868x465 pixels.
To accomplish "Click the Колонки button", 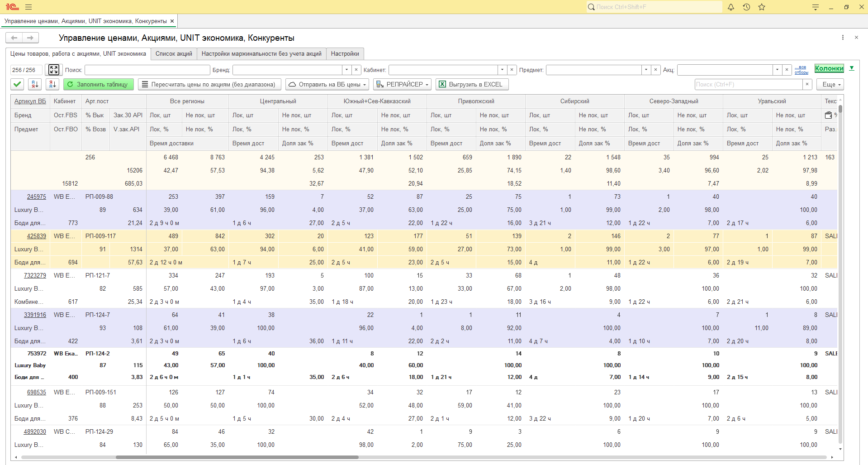I will pos(829,68).
